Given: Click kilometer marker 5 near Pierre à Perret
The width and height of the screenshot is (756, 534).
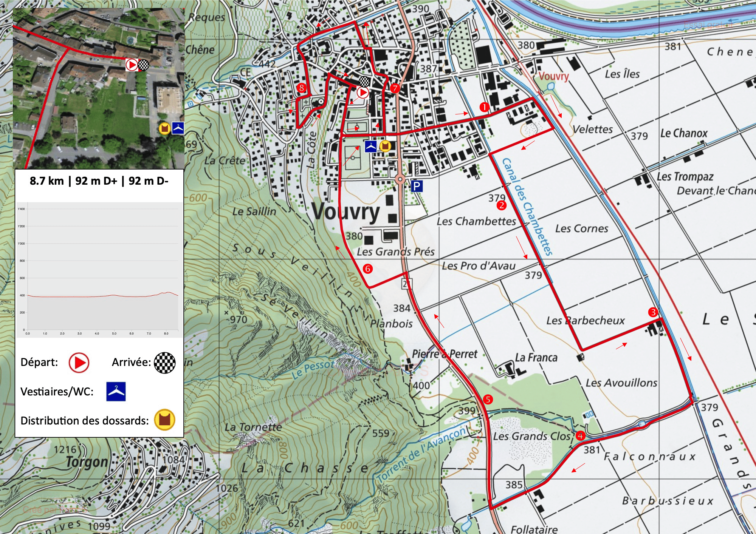Looking at the screenshot, I should [x=488, y=399].
